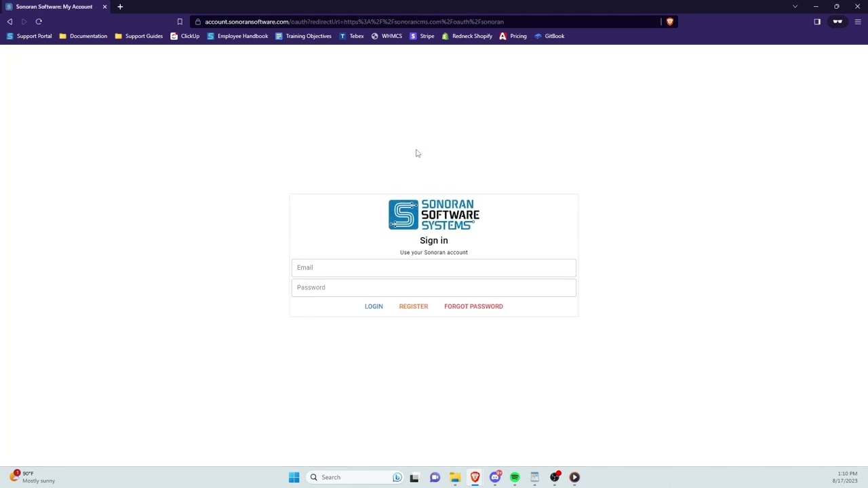Screen dimensions: 868x488
Task: Click the address bar URL
Action: (x=354, y=22)
